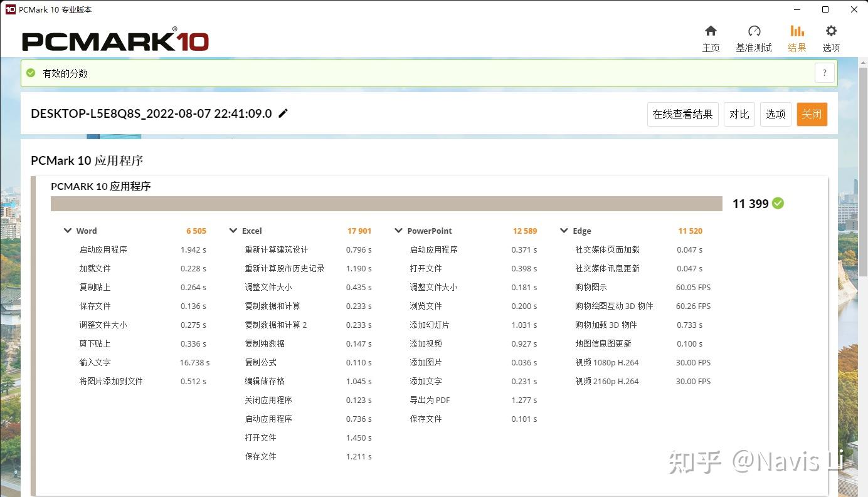Switch to the 结果 results tab
Viewport: 868px width, 497px height.
click(x=797, y=39)
